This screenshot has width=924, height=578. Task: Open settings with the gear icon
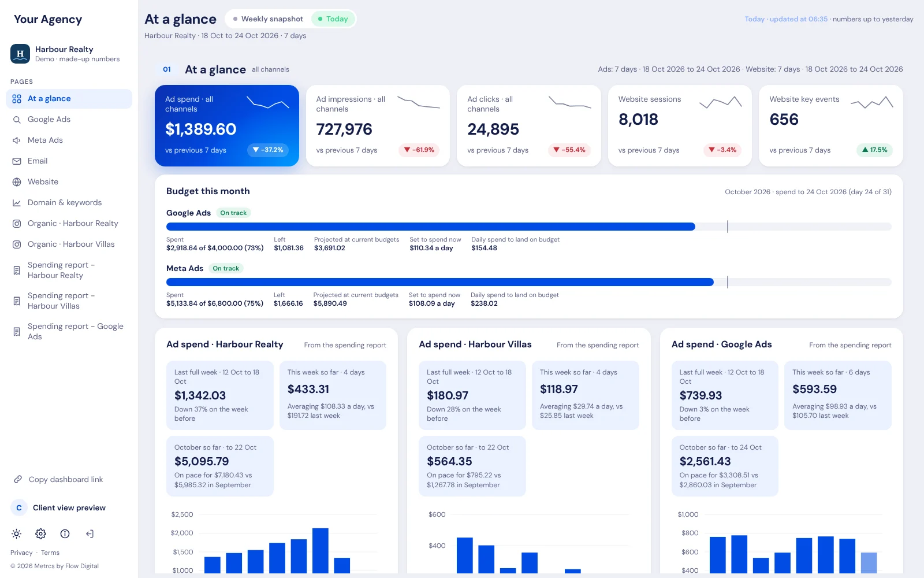pos(40,533)
